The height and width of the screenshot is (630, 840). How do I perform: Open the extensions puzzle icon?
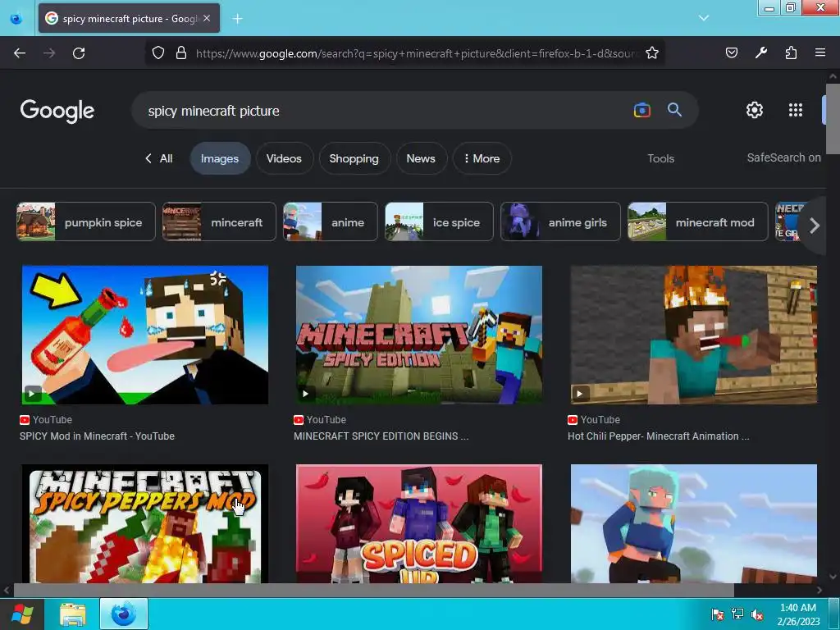(x=791, y=52)
